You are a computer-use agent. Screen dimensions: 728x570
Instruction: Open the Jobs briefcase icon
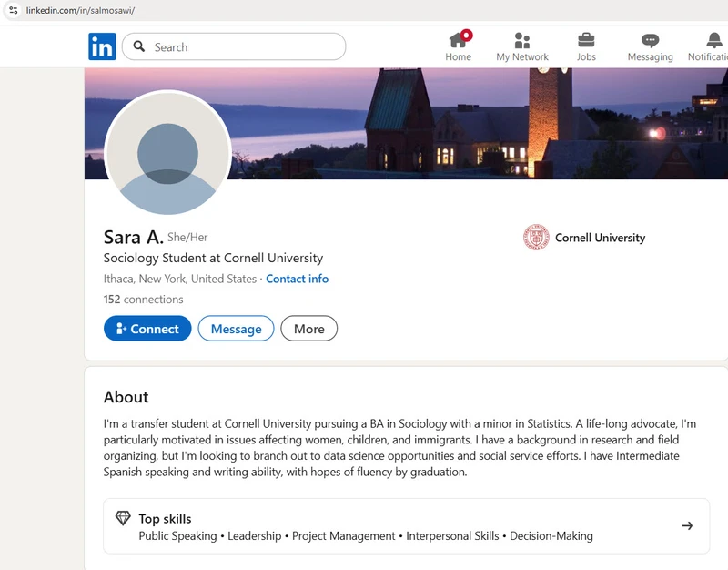[586, 40]
